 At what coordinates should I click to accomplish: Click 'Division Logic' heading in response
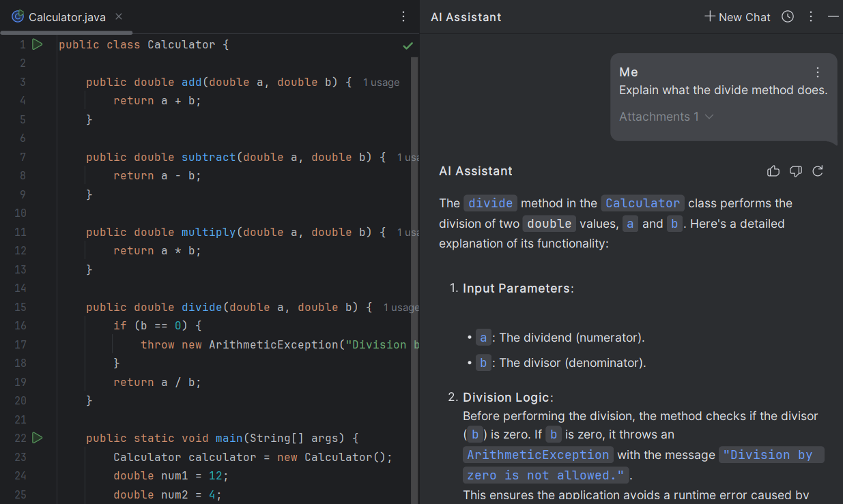(506, 398)
